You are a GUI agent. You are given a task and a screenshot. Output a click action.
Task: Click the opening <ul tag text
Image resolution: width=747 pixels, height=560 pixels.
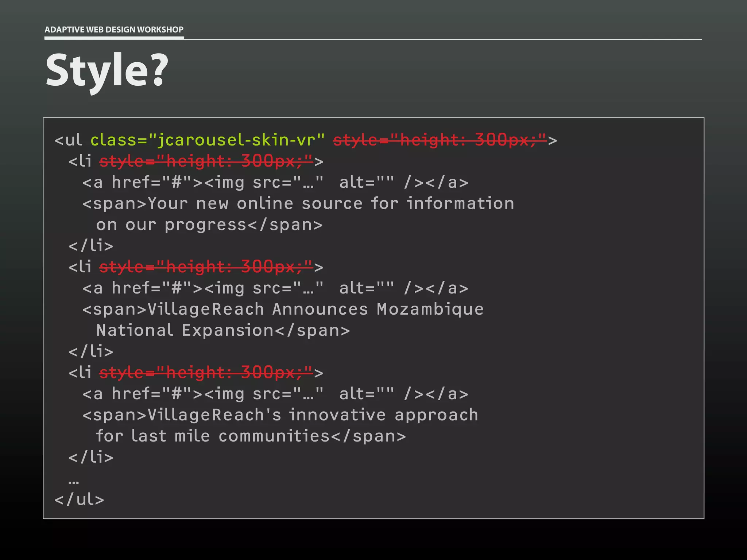pos(68,140)
